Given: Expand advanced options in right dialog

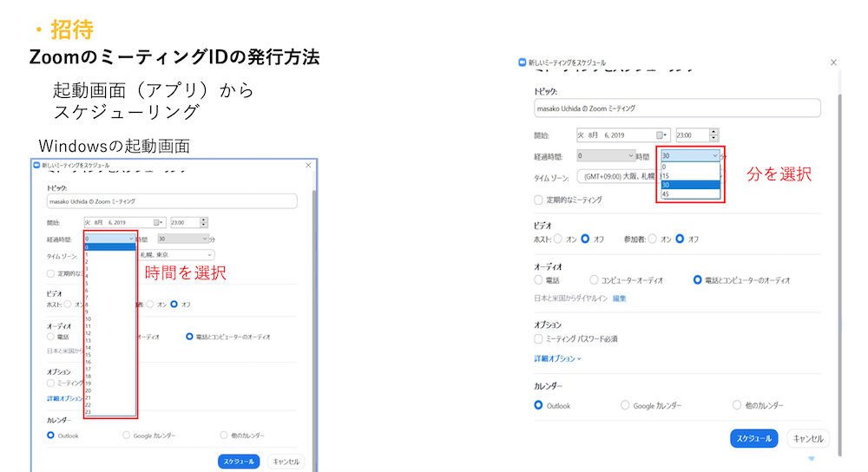Looking at the screenshot, I should [557, 358].
